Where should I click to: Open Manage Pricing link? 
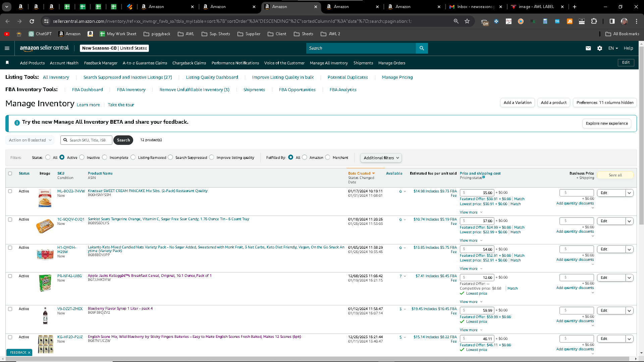click(397, 77)
